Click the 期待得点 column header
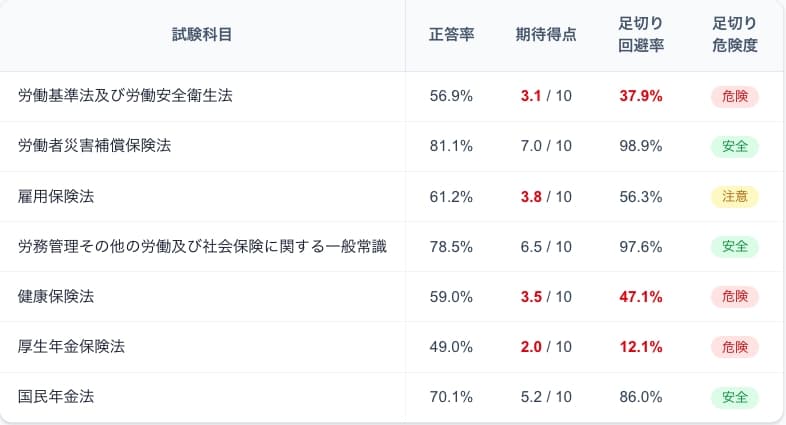This screenshot has width=786, height=425. coord(546,34)
